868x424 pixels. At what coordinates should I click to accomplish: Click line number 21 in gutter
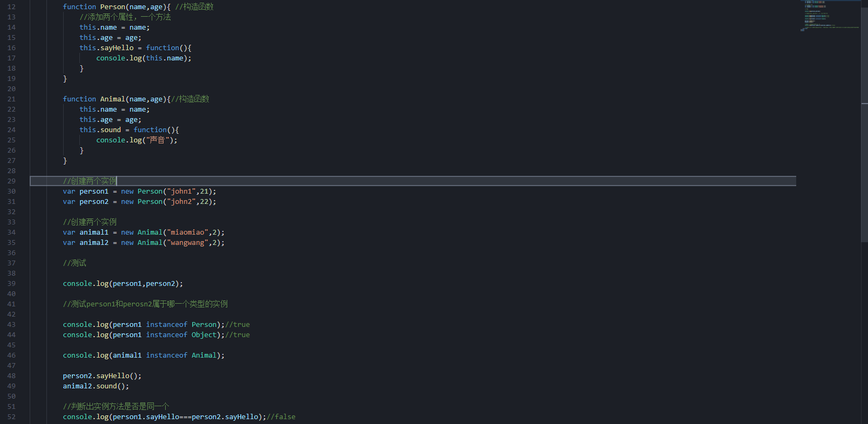pos(11,99)
